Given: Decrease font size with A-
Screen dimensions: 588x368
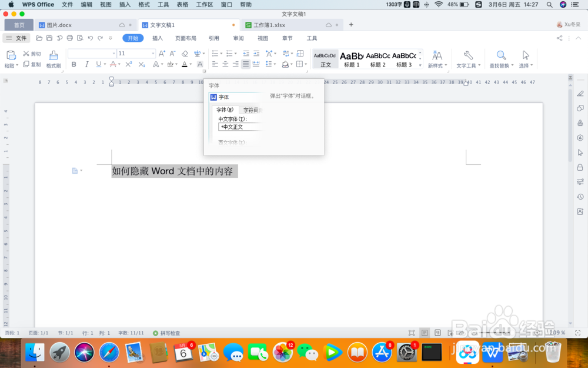Looking at the screenshot, I should pos(172,54).
